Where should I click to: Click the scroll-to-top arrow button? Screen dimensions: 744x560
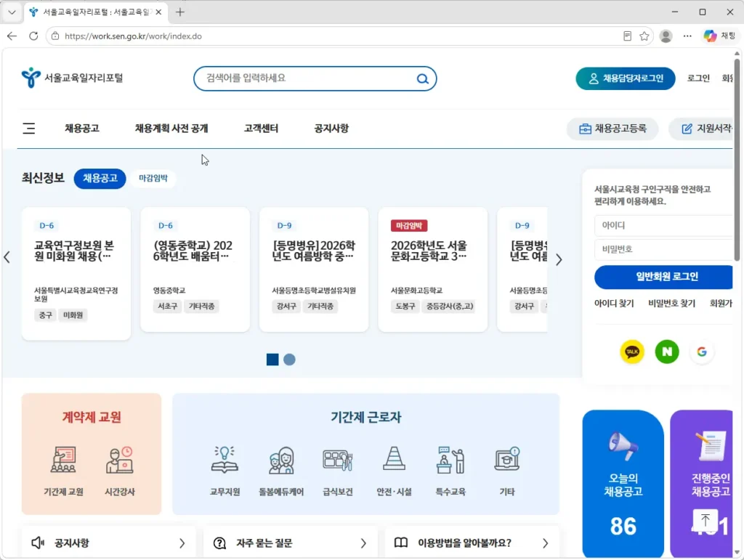(705, 520)
